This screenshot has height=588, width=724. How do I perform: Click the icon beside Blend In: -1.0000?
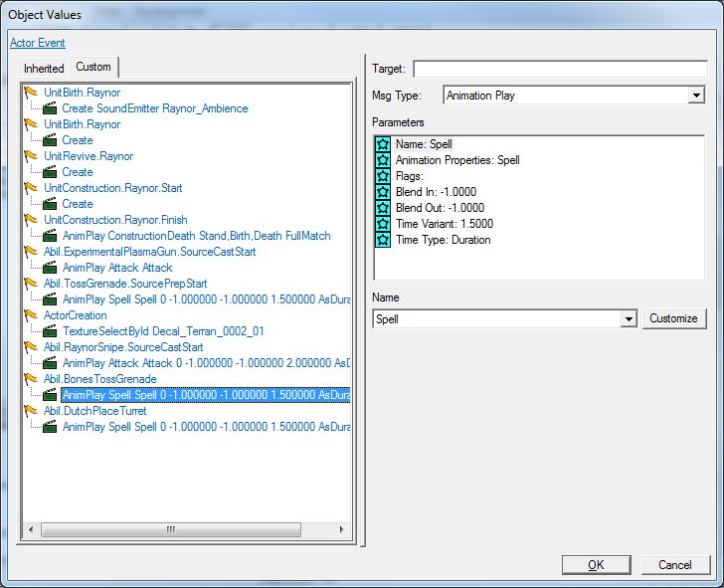click(x=383, y=192)
